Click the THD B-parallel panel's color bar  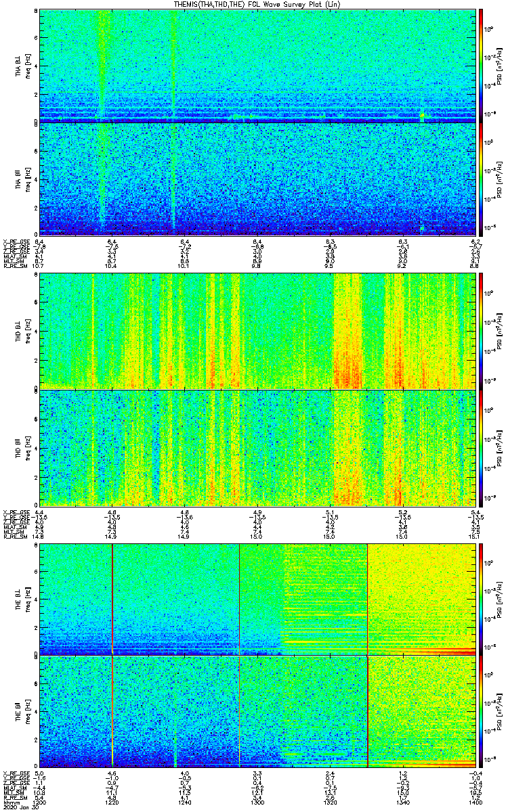tap(482, 447)
